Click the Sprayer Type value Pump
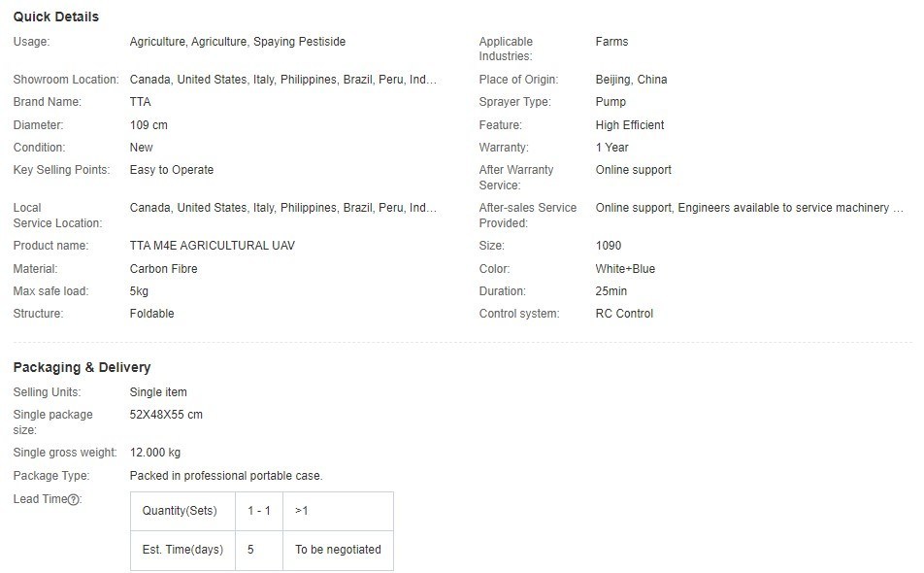 (610, 102)
